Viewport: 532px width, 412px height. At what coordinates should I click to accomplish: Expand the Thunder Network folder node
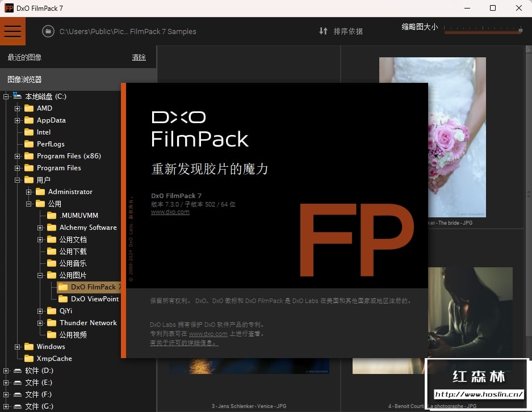point(40,323)
